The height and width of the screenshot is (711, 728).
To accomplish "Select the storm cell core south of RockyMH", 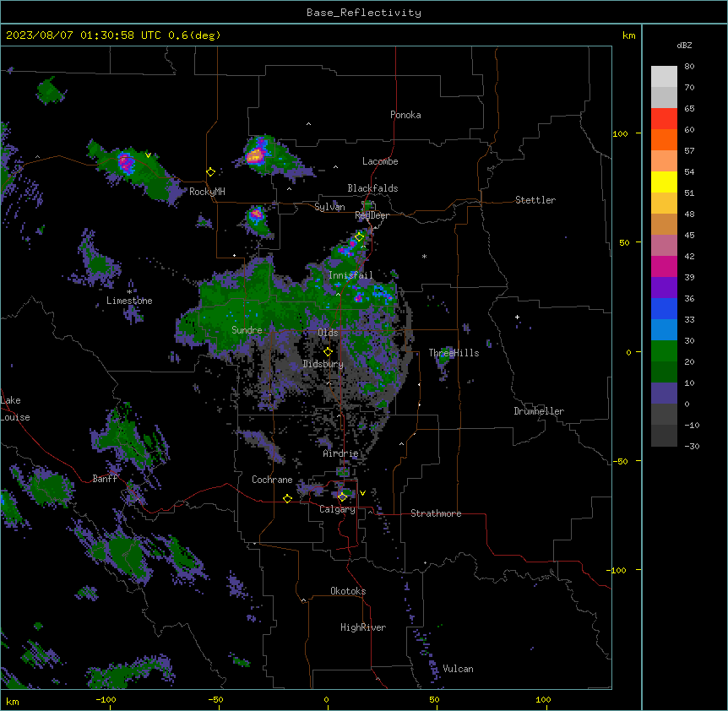I will tap(256, 214).
